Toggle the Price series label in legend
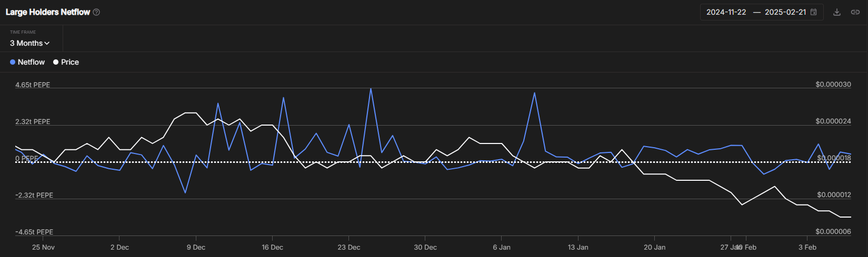Image resolution: width=868 pixels, height=257 pixels. 69,62
